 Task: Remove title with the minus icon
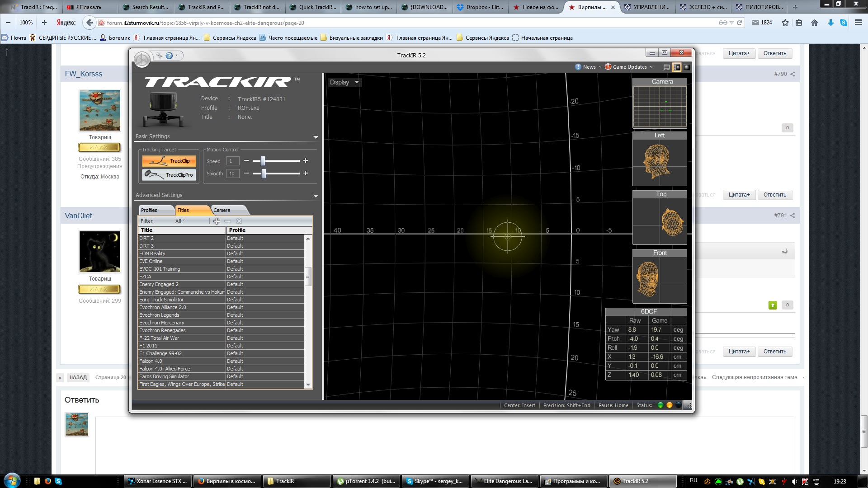[228, 221]
